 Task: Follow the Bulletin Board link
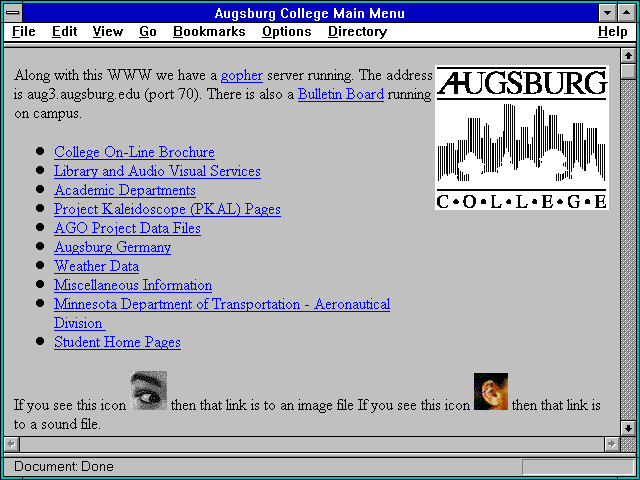click(341, 94)
